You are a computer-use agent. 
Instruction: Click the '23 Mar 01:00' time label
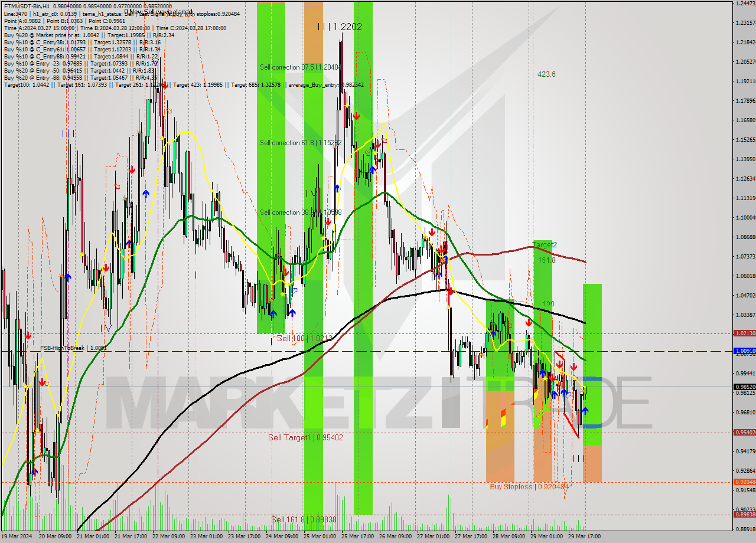[207, 537]
